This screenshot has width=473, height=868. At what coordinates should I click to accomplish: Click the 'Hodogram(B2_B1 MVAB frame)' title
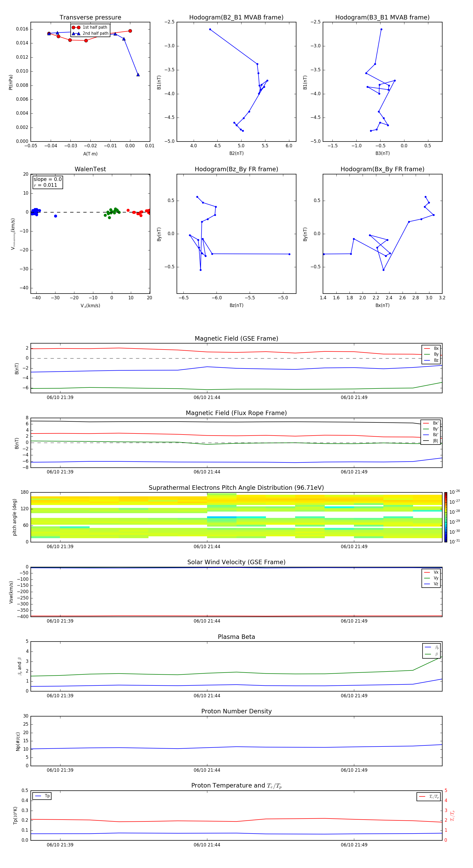click(236, 18)
